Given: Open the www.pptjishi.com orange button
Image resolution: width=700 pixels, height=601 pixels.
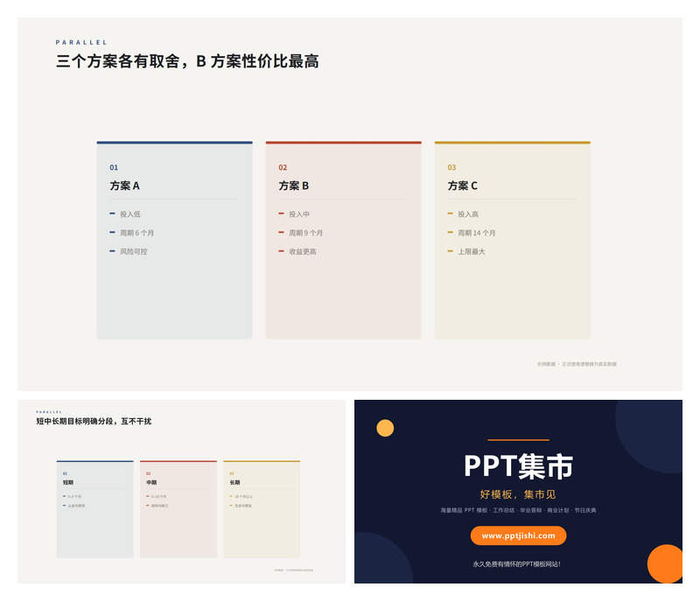Looking at the screenshot, I should [518, 535].
